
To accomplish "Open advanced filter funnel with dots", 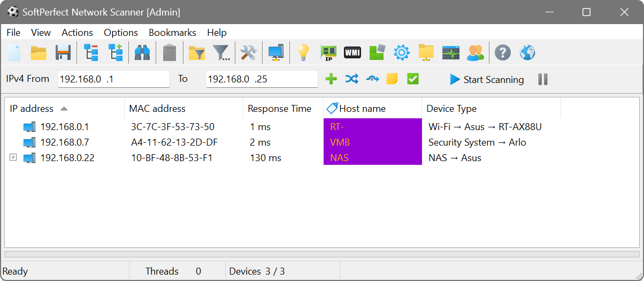I will point(221,52).
